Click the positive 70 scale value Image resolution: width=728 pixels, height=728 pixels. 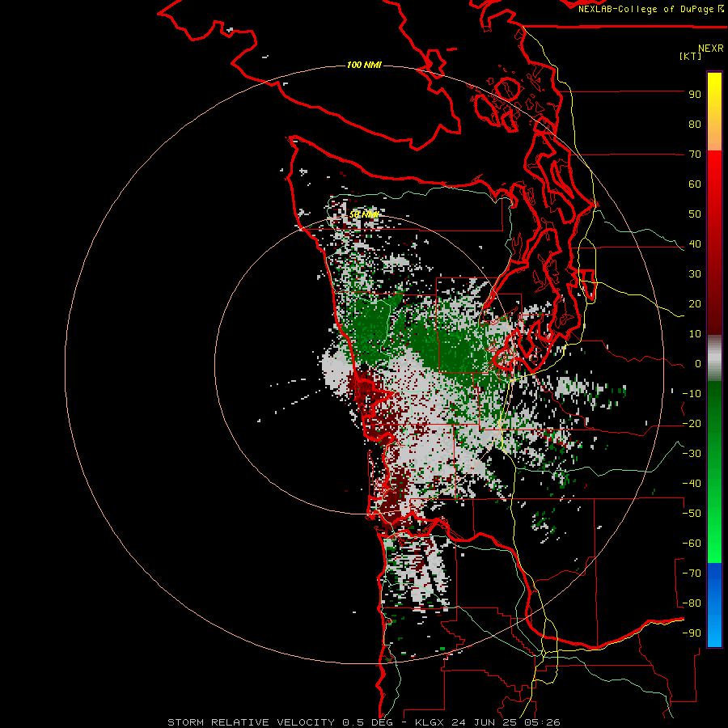(695, 154)
